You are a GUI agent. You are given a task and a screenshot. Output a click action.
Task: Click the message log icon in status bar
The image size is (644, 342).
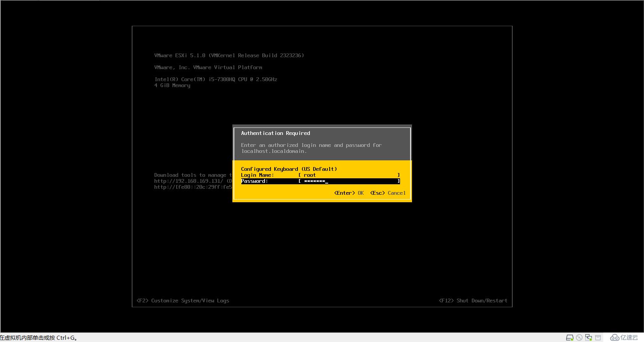(598, 338)
